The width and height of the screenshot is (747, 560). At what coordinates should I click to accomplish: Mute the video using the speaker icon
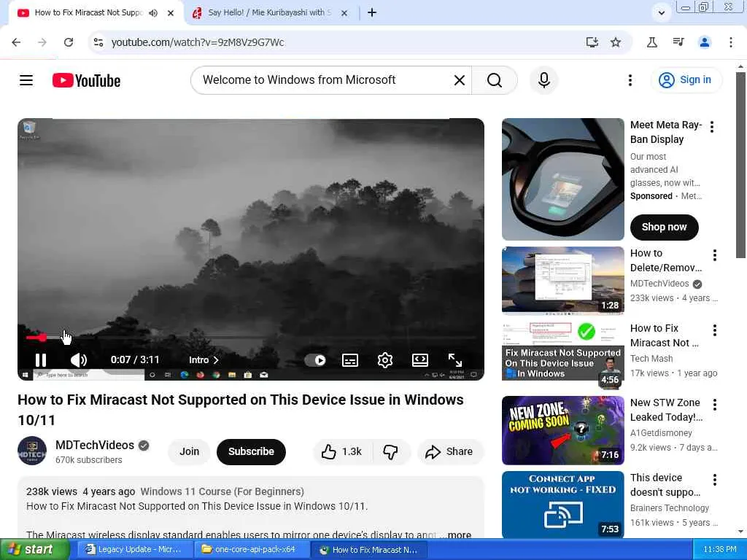79,360
